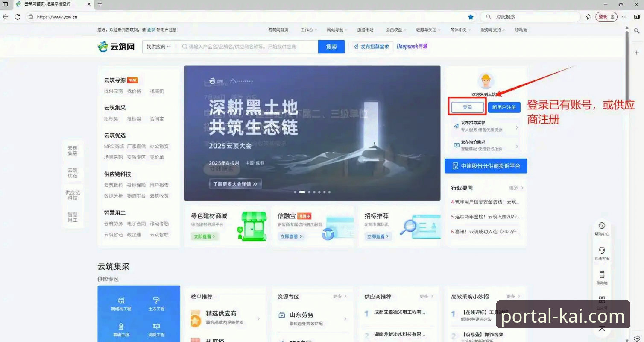Jump to 供应链科技 in floating side nav
The height and width of the screenshot is (342, 644).
click(x=73, y=195)
